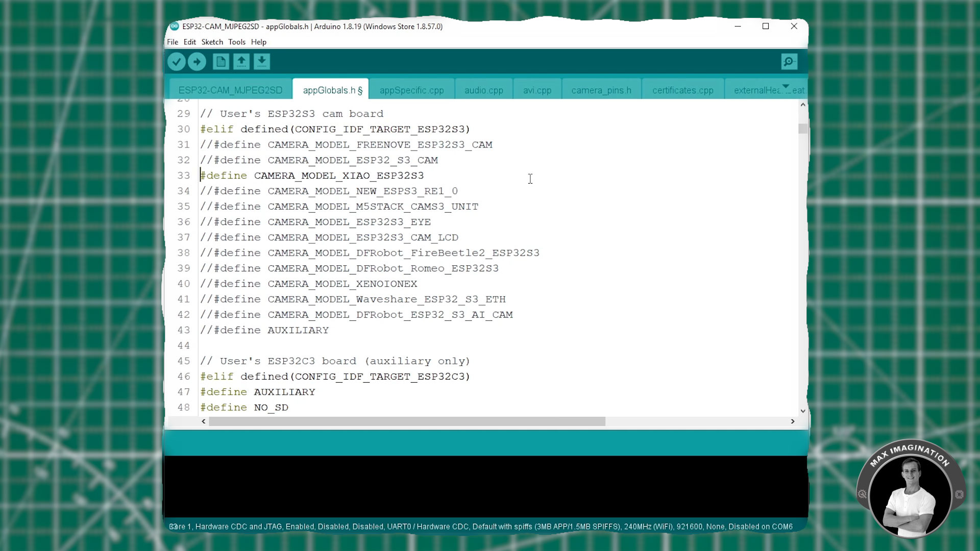Switch to the ESP32-CAM_MJPEG2SD tab

point(231,89)
